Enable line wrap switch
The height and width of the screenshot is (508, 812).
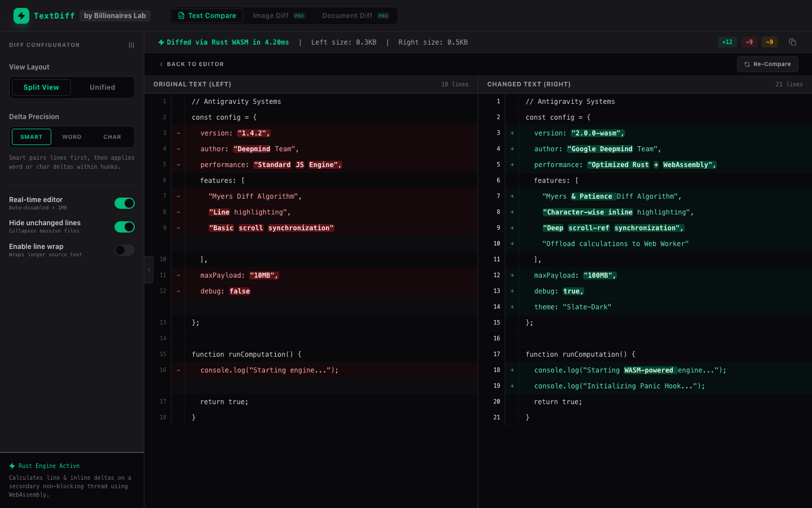coord(125,250)
